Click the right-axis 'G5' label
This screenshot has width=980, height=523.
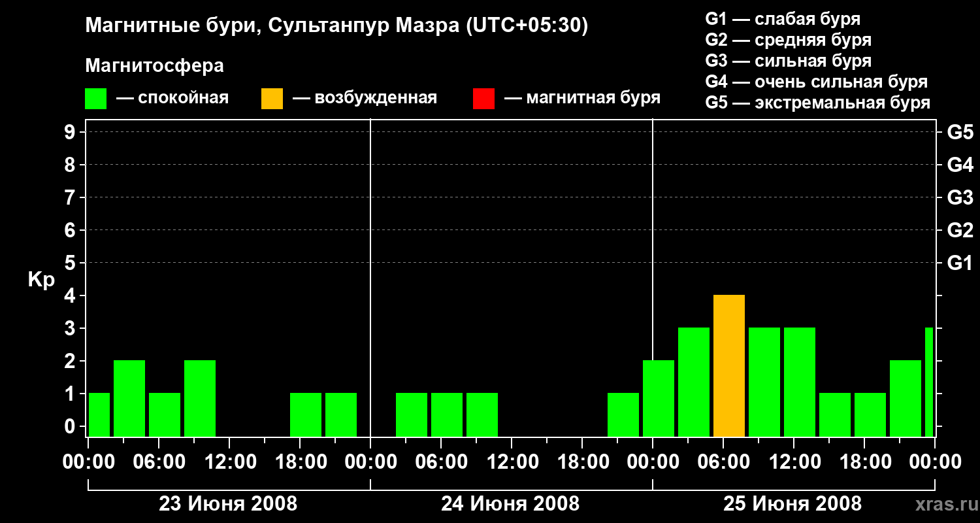[960, 133]
